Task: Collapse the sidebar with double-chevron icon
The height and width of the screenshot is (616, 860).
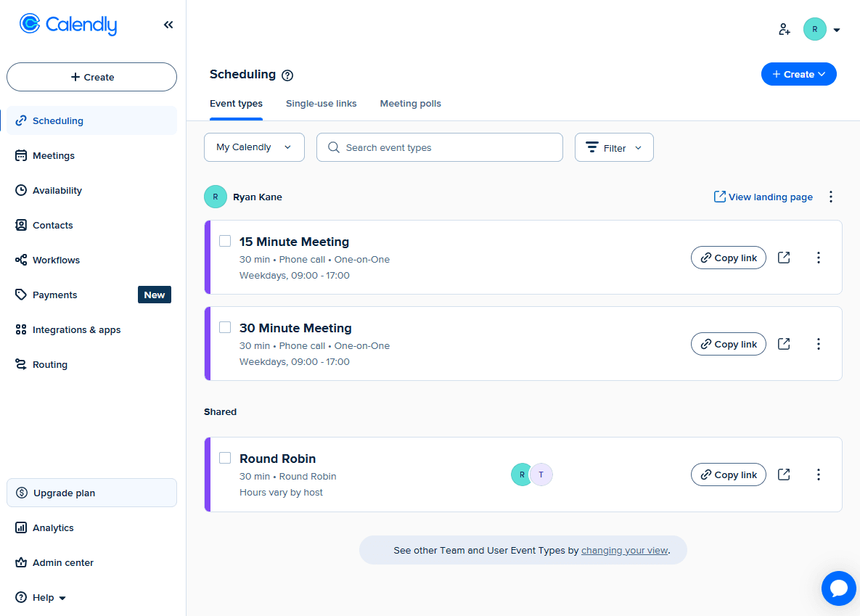Action: coord(168,25)
